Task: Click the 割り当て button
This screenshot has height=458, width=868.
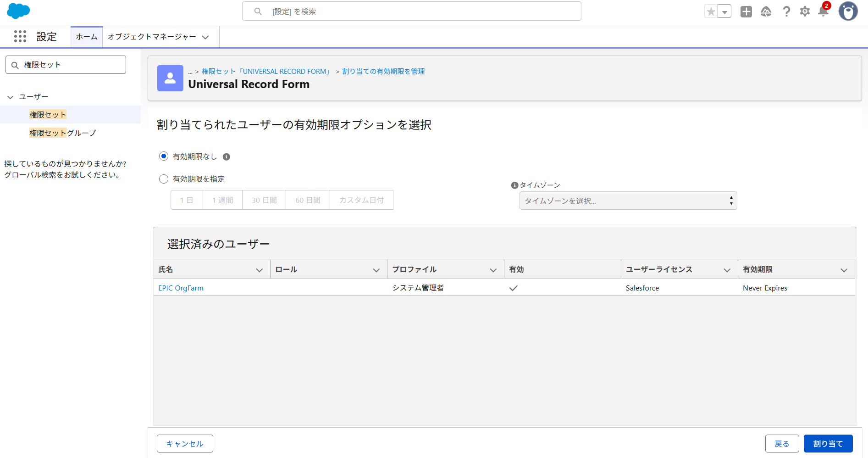Action: point(828,443)
